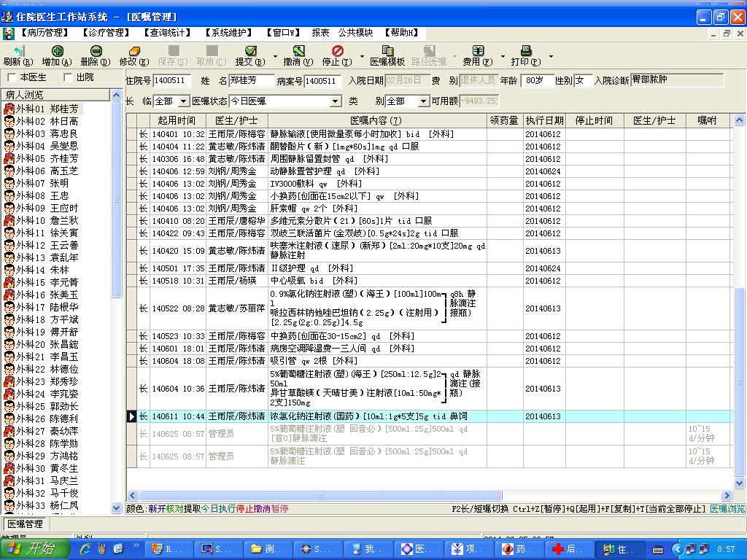The width and height of the screenshot is (747, 560).
Task: Click the Windows 开始 start button
Action: [x=35, y=549]
